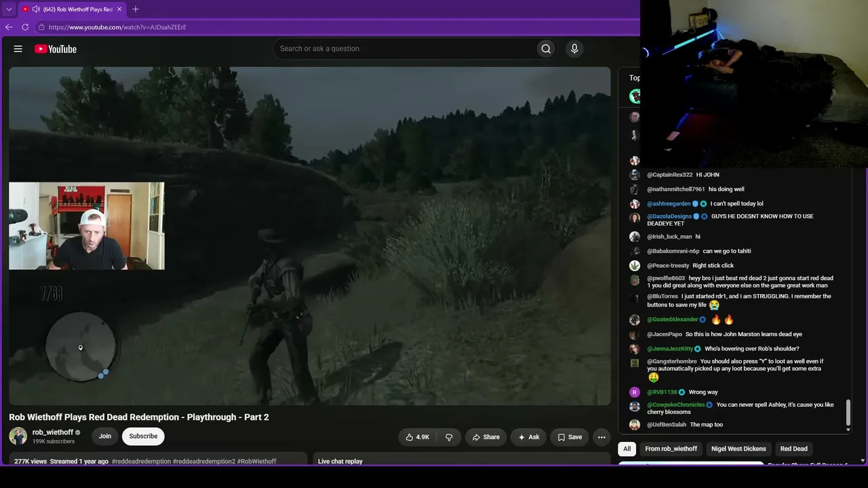Click the live chat scrollbar thumb
Screen dimensions: 868x488
[848, 413]
